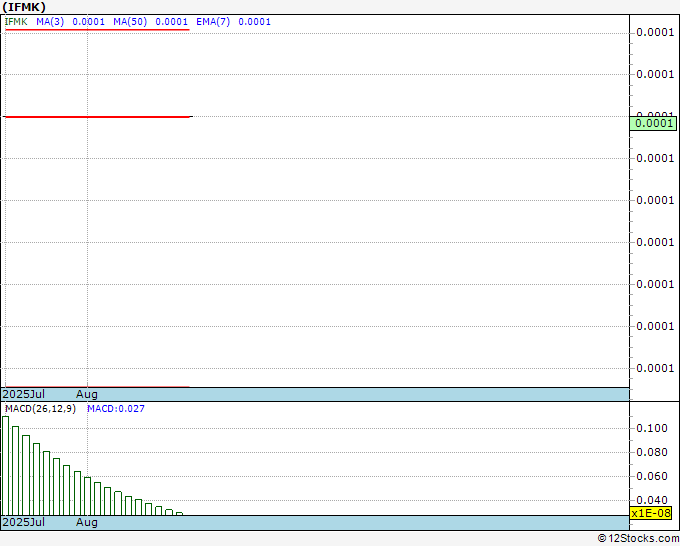Click the 0.060 MACD axis label
The width and height of the screenshot is (680, 546).
(652, 476)
